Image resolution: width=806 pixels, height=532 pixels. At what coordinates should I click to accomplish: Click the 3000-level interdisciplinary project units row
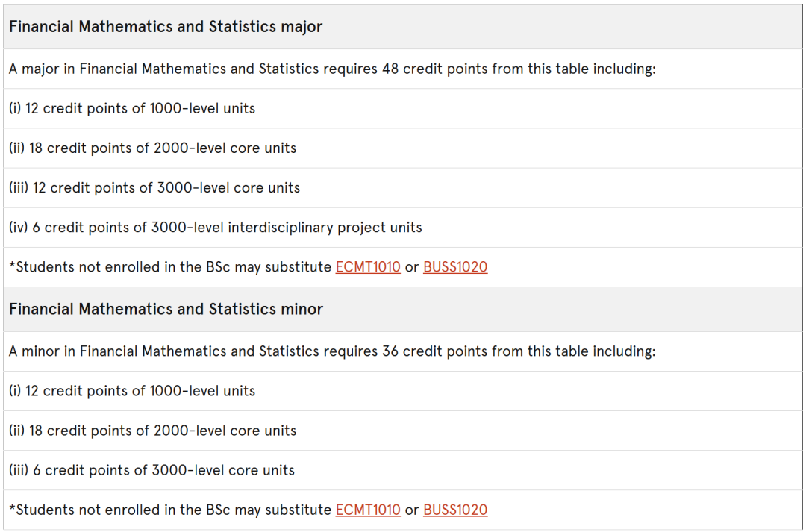tap(403, 227)
